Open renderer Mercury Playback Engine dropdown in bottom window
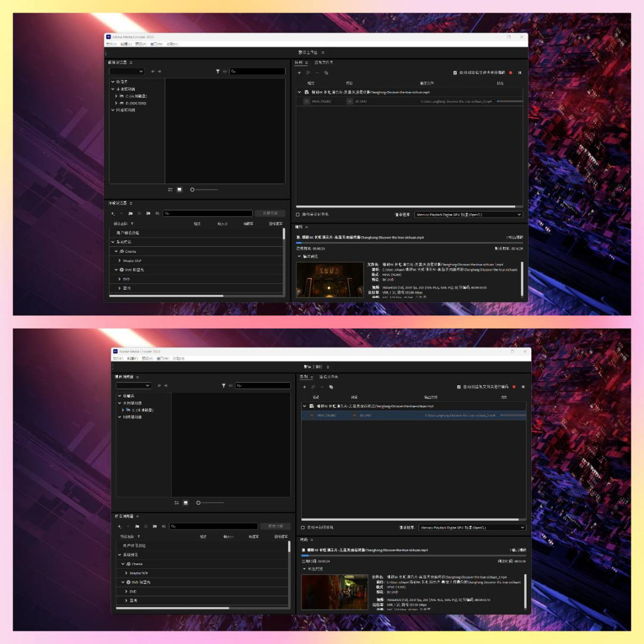The width and height of the screenshot is (644, 644). point(472,527)
